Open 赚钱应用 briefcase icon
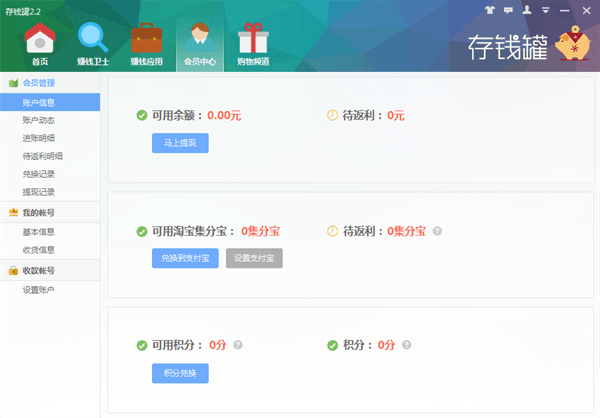The height and width of the screenshot is (418, 600). 148,45
